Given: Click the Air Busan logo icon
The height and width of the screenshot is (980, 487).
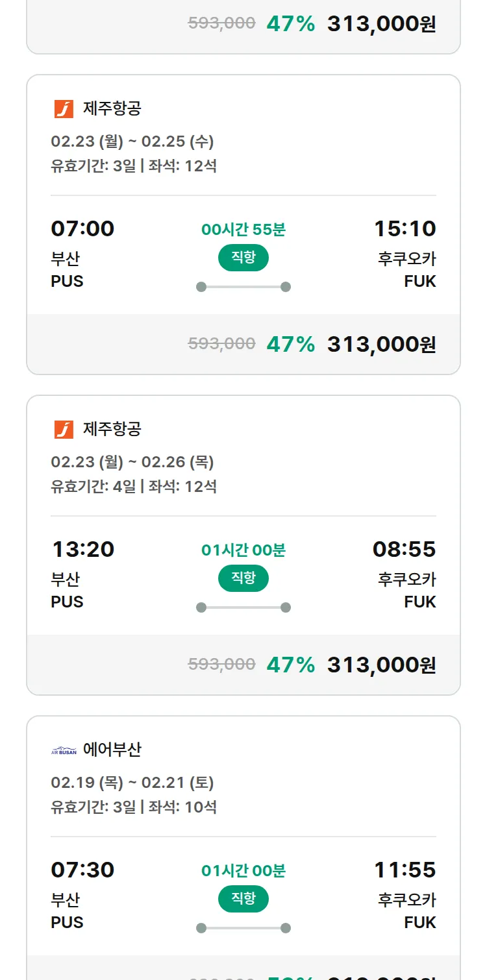Looking at the screenshot, I should point(64,751).
